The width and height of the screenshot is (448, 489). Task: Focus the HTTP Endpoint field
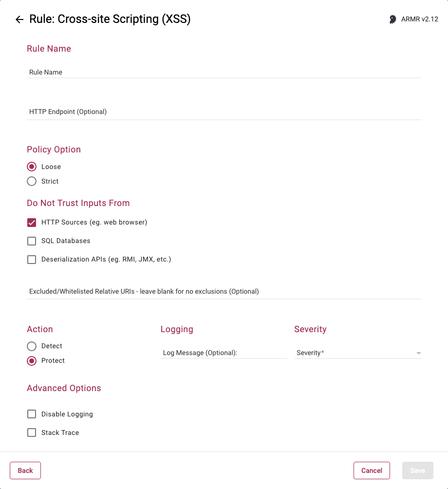click(224, 112)
